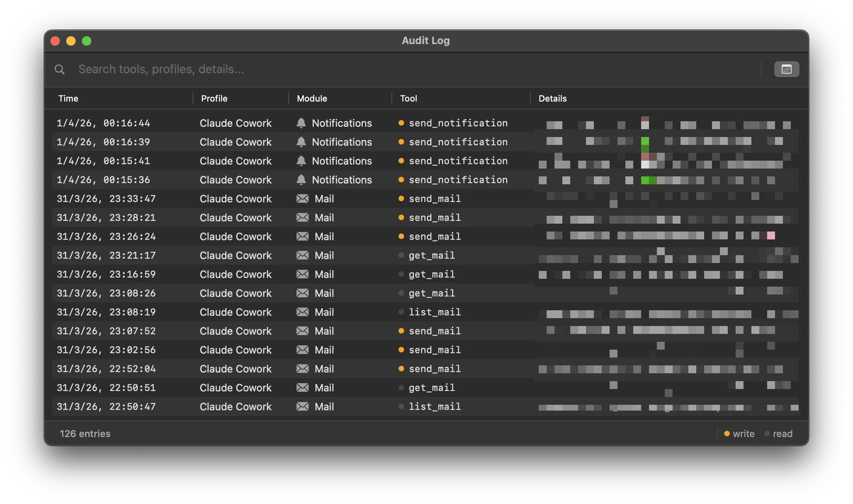The width and height of the screenshot is (853, 504).
Task: Select the bell icon at 00:15:41
Action: (x=301, y=161)
